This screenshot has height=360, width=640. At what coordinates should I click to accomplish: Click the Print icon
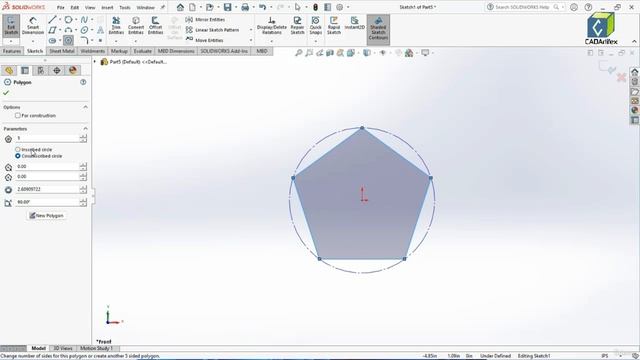[x=245, y=7]
